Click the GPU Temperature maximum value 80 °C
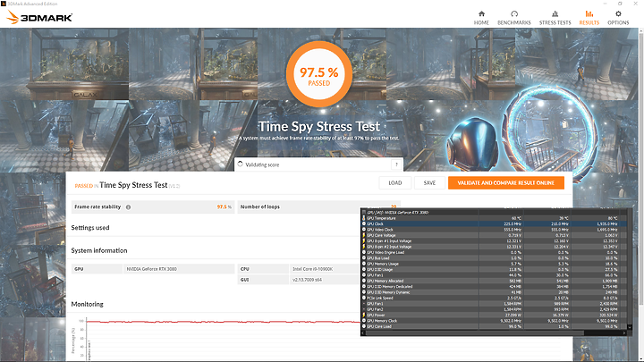644x362 pixels. tap(613, 218)
